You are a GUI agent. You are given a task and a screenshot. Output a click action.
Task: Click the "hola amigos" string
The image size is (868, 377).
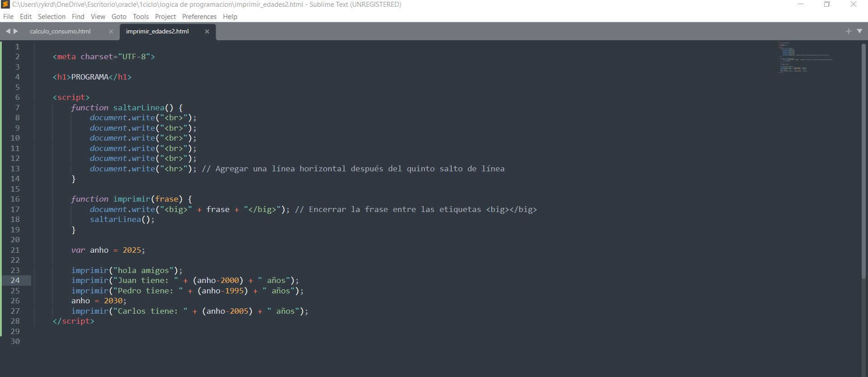(143, 270)
